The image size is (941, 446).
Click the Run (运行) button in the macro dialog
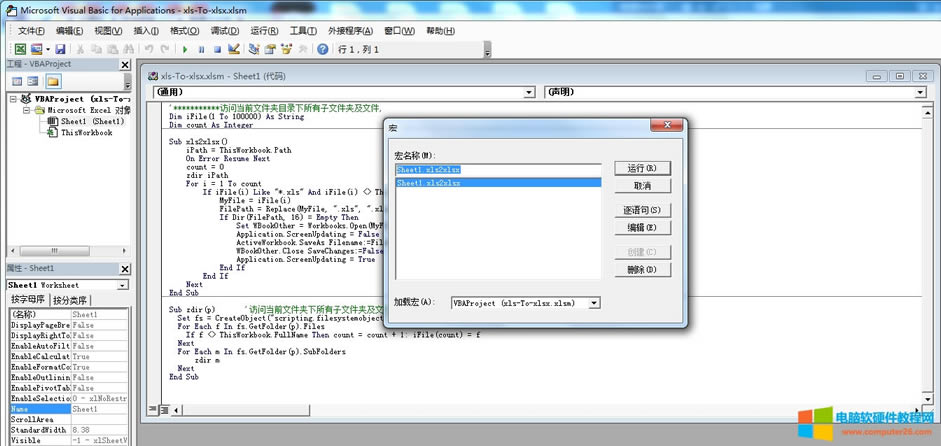click(x=641, y=168)
